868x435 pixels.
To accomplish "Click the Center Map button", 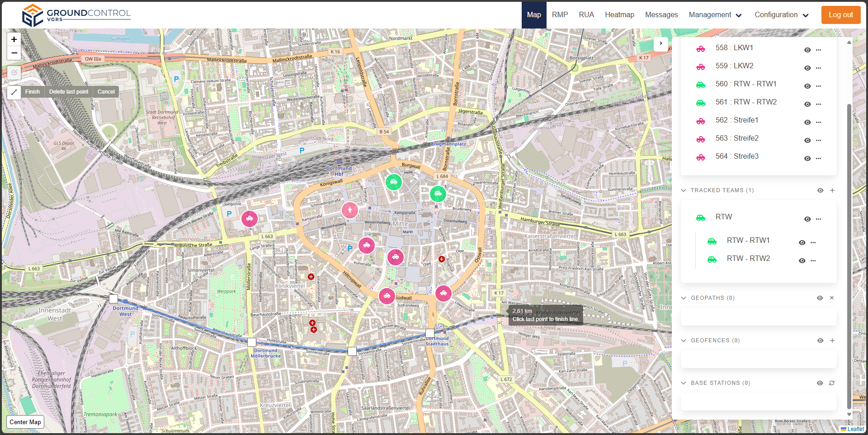I will 25,422.
